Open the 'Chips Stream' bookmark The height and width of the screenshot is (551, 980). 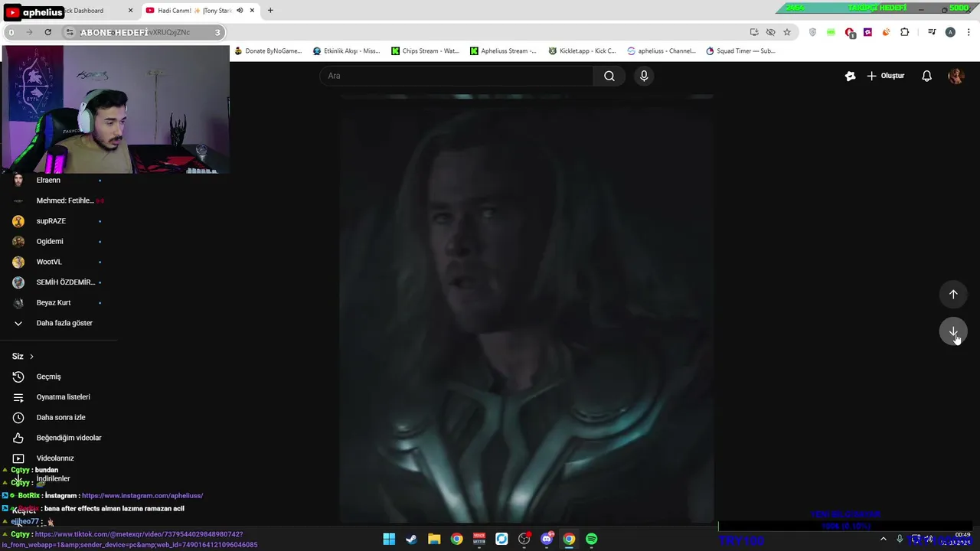pyautogui.click(x=425, y=51)
